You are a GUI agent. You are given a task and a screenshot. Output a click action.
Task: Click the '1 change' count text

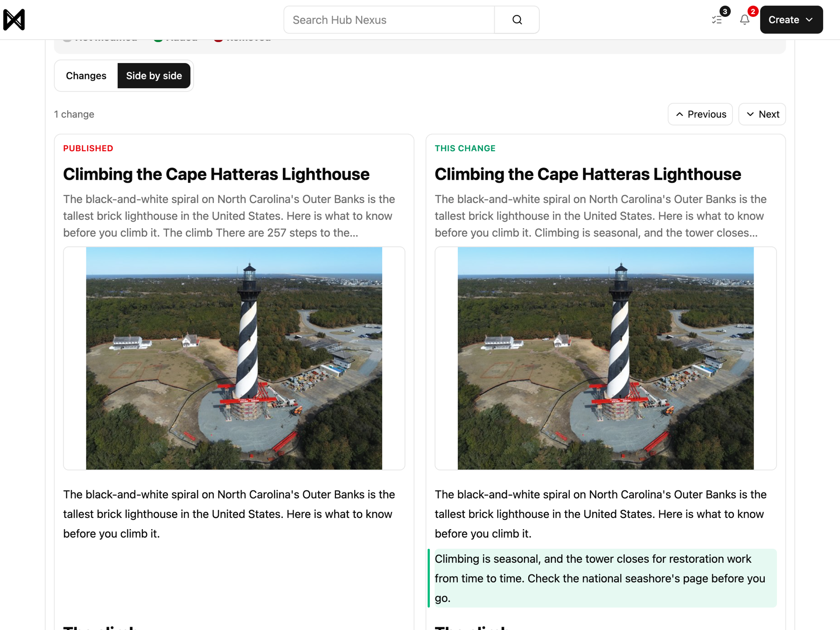point(74,114)
